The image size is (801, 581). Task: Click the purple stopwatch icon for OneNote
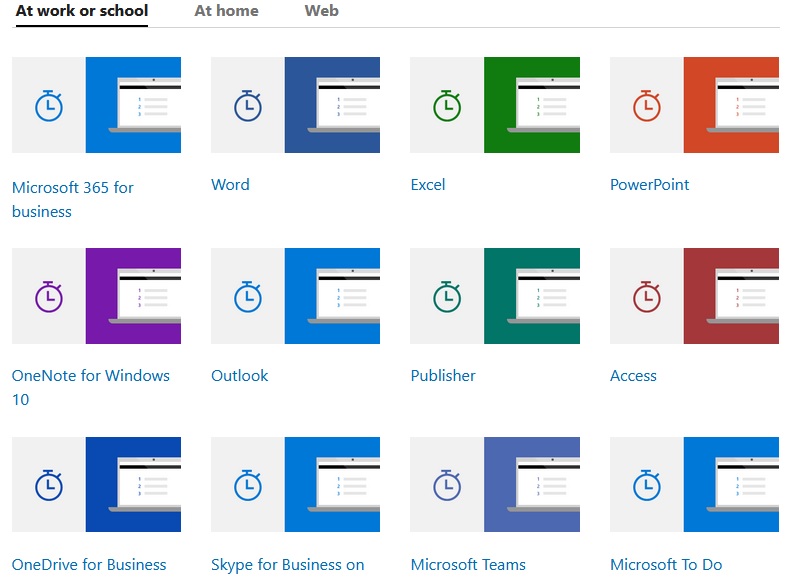click(x=49, y=296)
